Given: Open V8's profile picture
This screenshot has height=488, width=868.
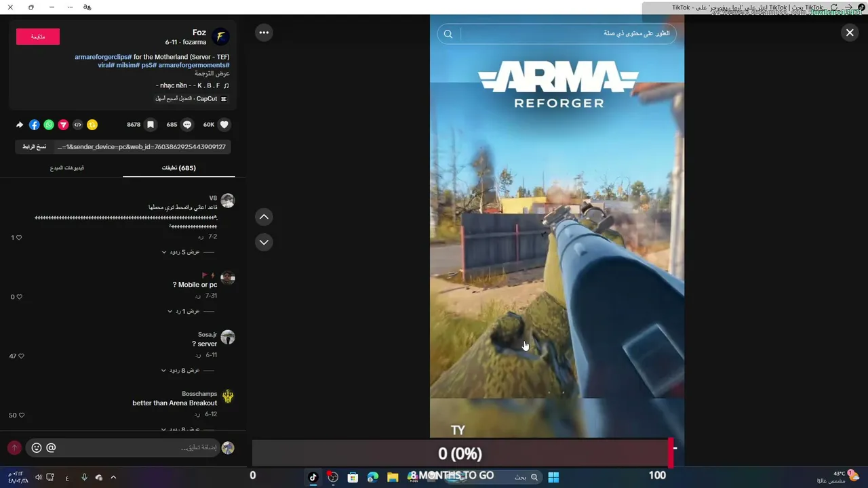Looking at the screenshot, I should coord(228,201).
